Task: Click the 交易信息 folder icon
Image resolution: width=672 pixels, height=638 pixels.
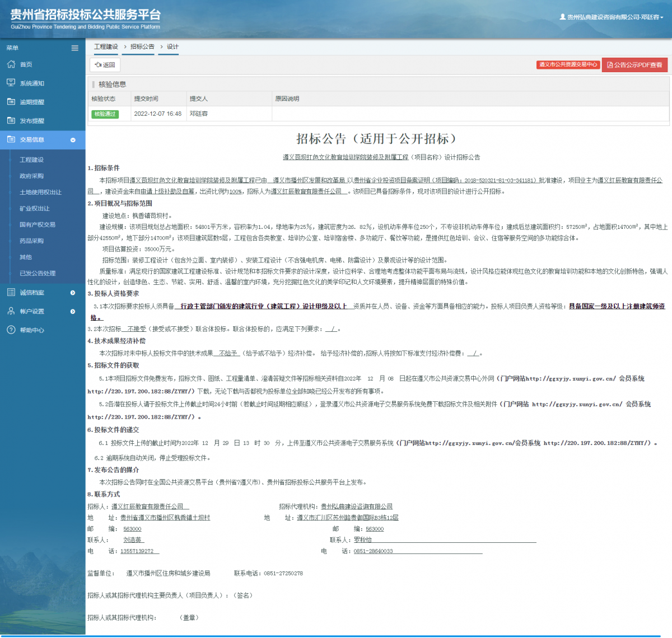Action: click(x=11, y=140)
